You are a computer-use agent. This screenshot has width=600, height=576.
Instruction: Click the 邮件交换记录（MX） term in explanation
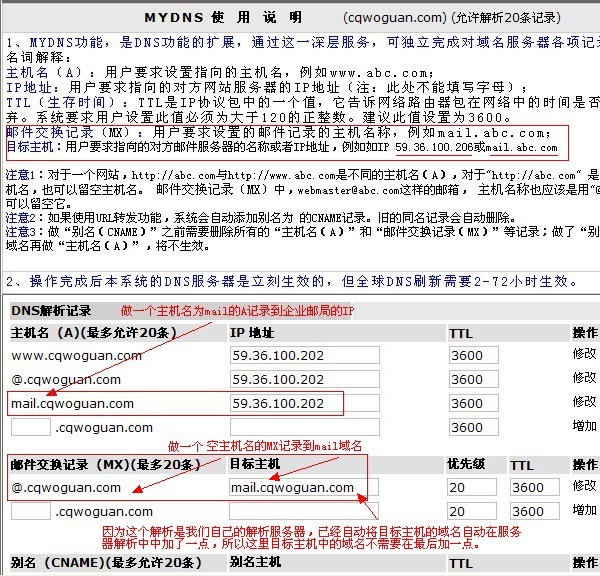click(71, 132)
